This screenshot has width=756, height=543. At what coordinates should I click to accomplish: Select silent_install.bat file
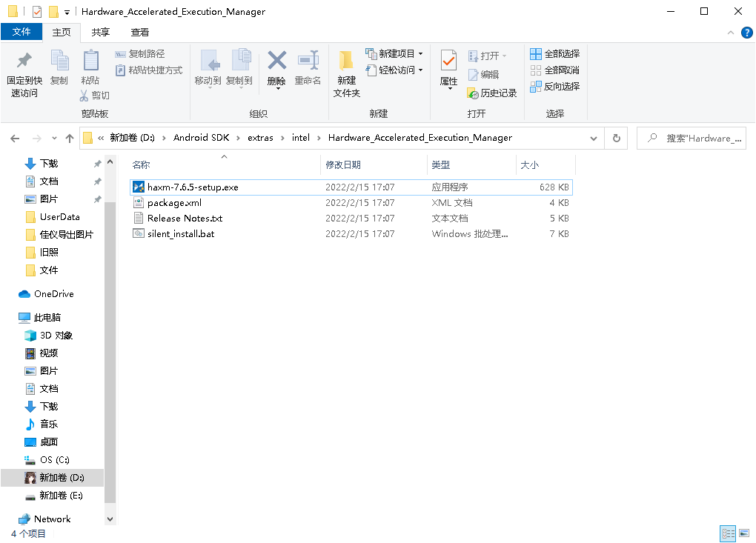[351, 233]
